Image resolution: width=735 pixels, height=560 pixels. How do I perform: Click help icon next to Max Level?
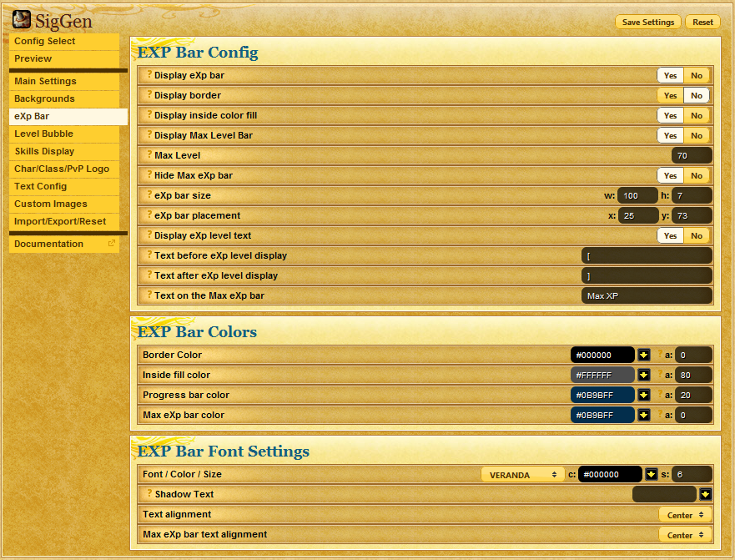click(x=149, y=155)
